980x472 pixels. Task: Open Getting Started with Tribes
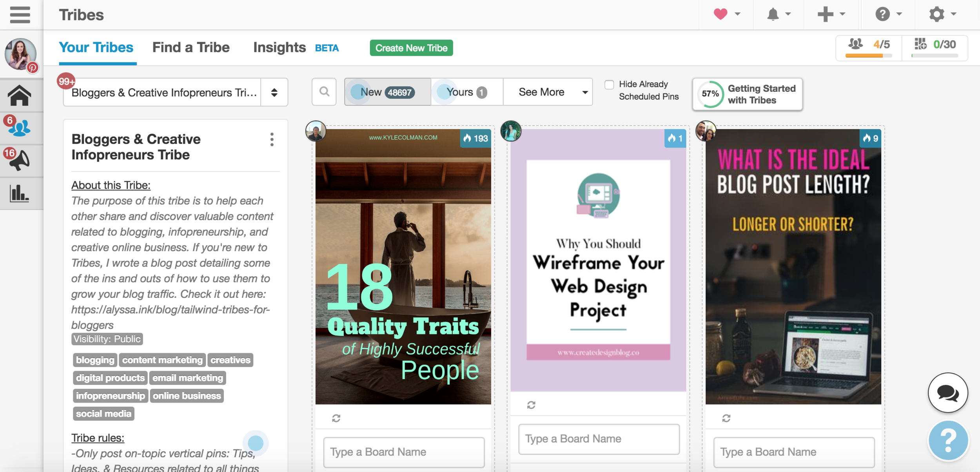(747, 94)
